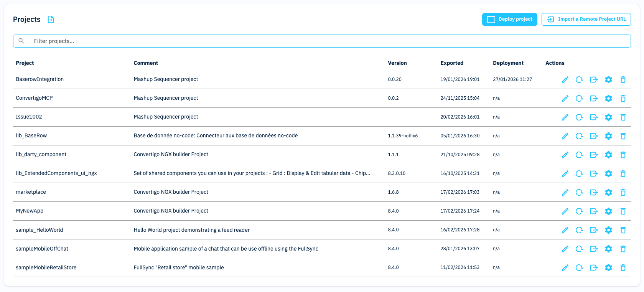
Task: Delete the lib_ExtendedComponents_ui_ngx project
Action: pos(623,173)
